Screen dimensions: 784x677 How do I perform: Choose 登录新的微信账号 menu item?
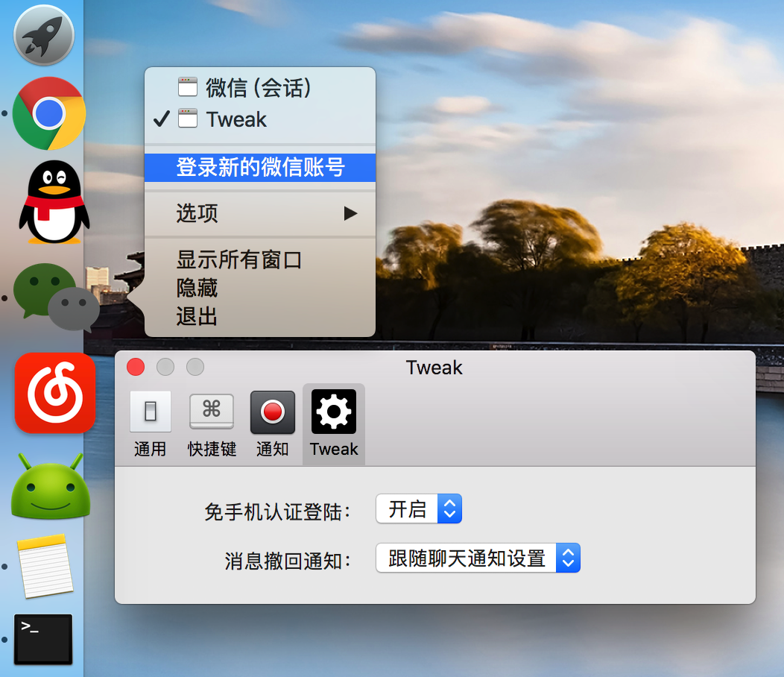(x=260, y=167)
